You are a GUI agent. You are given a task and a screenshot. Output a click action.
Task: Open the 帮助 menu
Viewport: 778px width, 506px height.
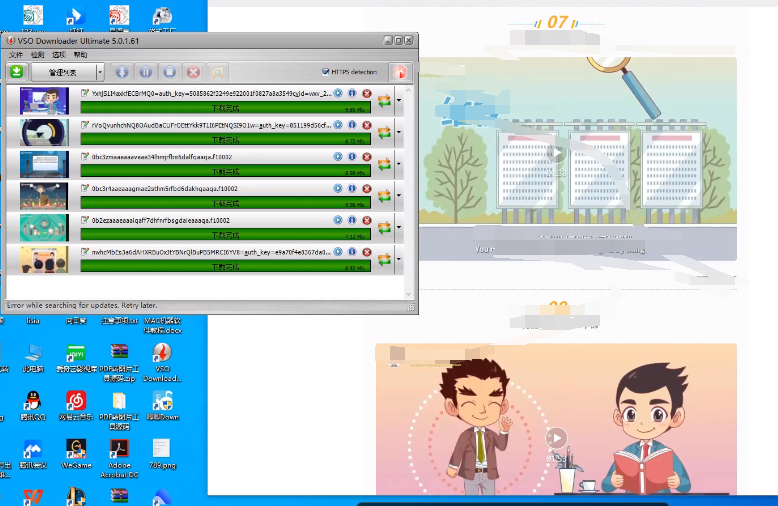tap(80, 55)
